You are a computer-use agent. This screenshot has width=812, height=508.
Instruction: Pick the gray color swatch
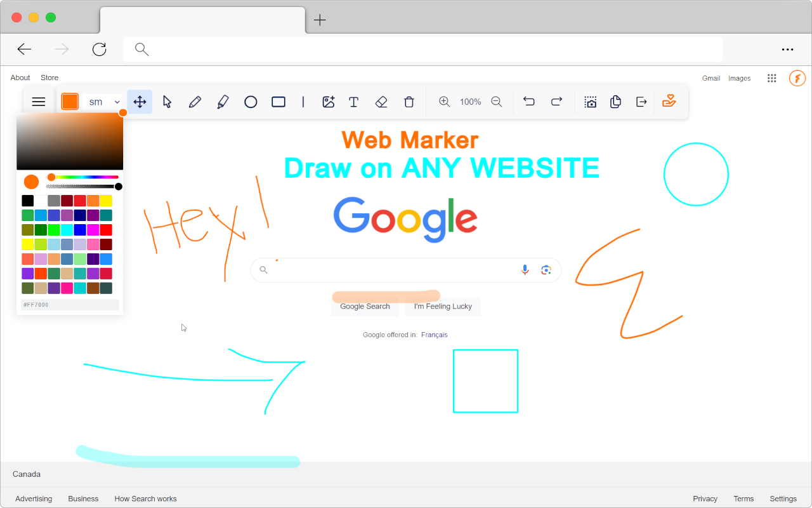click(x=54, y=201)
